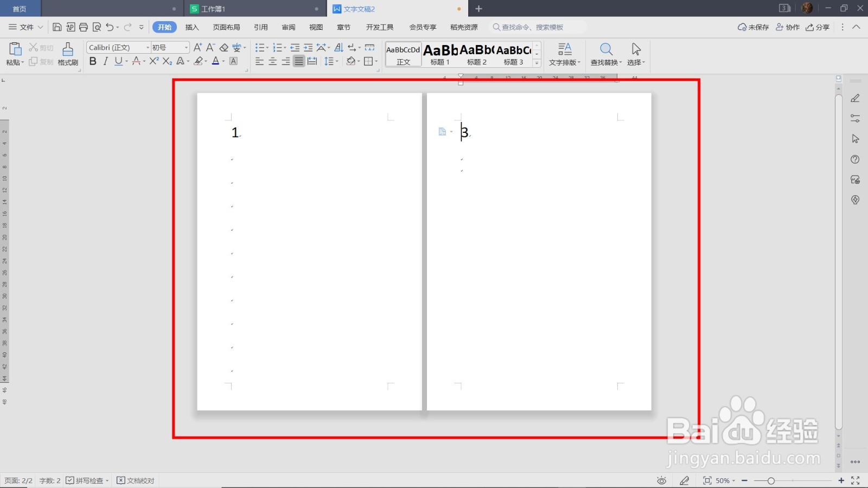Open the References ribbon tab
This screenshot has height=488, width=868.
click(x=261, y=27)
